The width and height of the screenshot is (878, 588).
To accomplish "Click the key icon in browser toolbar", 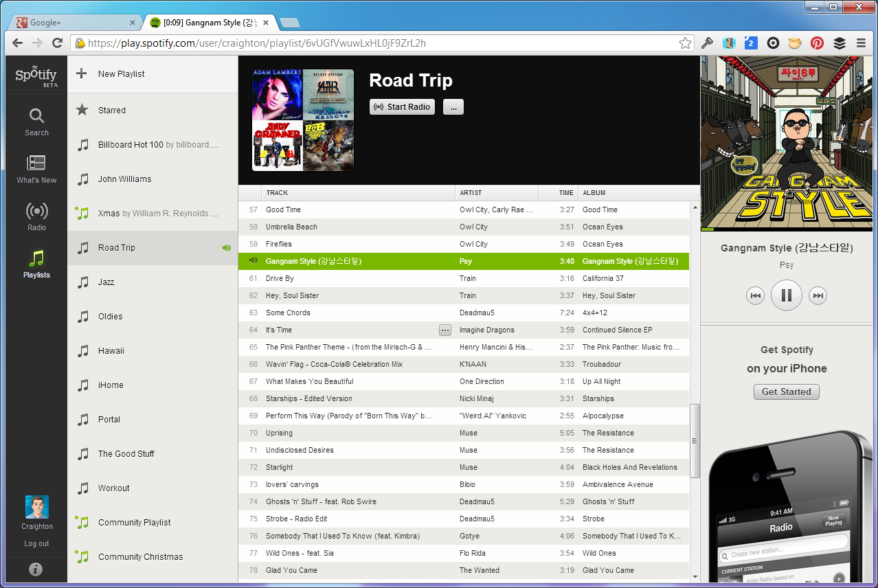I will pyautogui.click(x=708, y=43).
